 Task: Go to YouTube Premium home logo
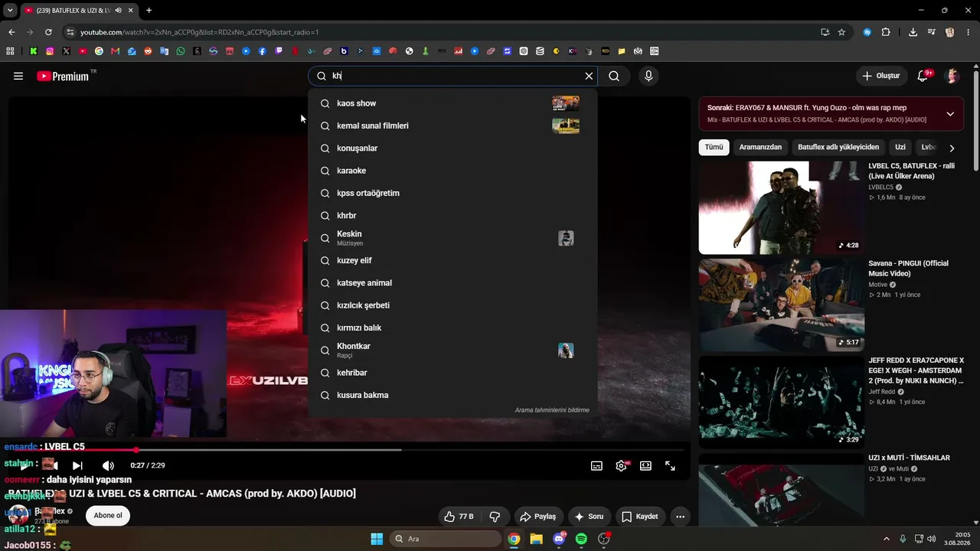63,76
